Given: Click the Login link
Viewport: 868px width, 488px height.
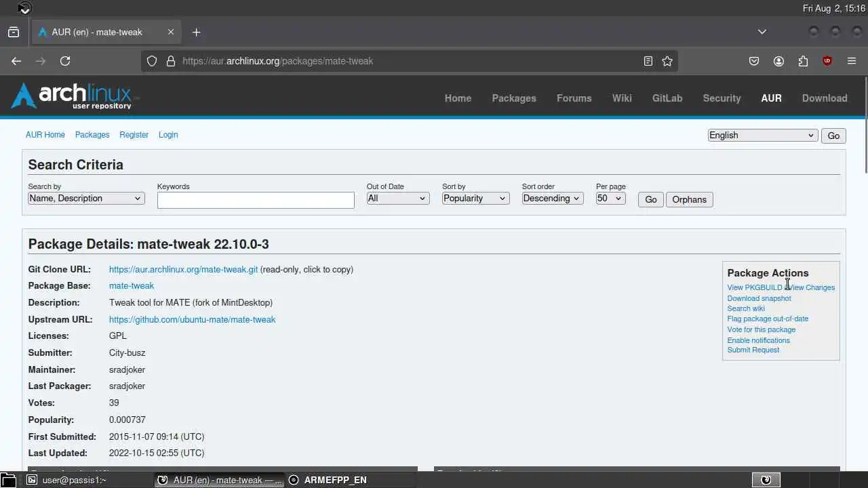Looking at the screenshot, I should [168, 135].
